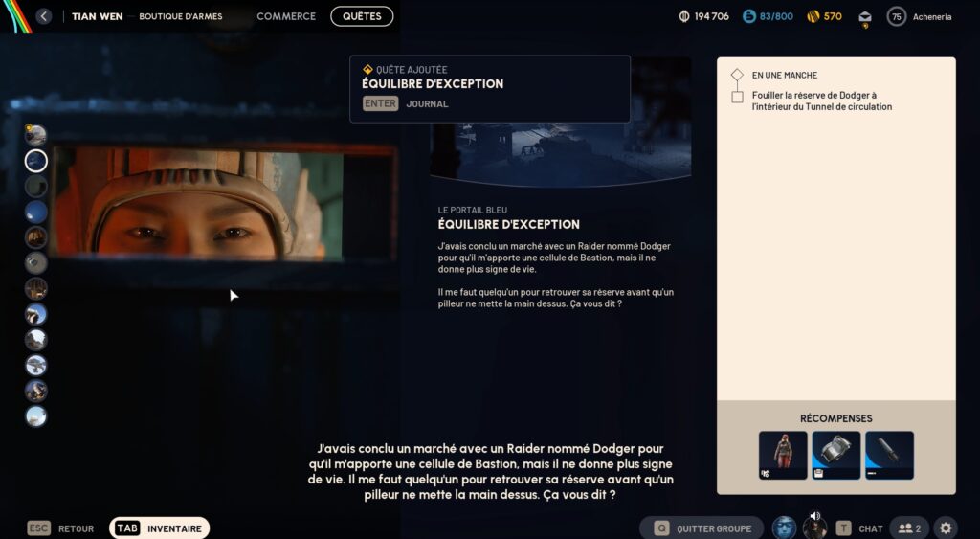Click the blue 83/800 currency icon
Image resolution: width=980 pixels, height=539 pixels.
pos(749,16)
